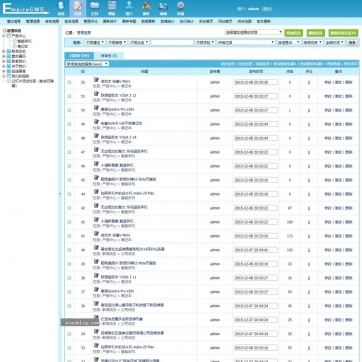362x362 pixels.
Task: Click the edit document icon in row ID 52
Action: 96,80
